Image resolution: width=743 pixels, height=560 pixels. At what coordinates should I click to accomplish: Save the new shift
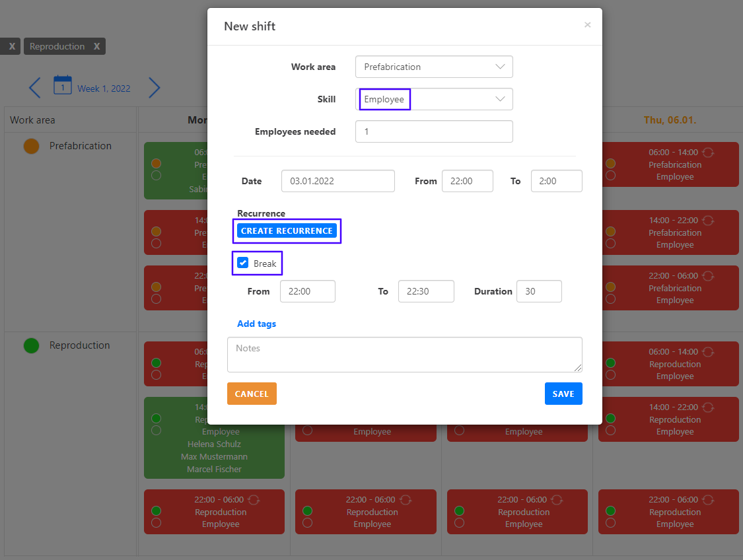click(563, 394)
